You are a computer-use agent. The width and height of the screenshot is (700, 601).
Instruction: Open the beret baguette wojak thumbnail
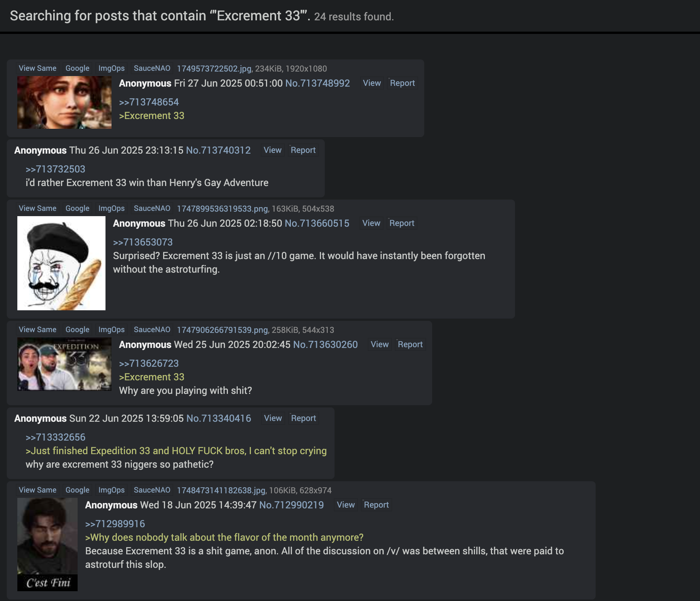point(61,263)
